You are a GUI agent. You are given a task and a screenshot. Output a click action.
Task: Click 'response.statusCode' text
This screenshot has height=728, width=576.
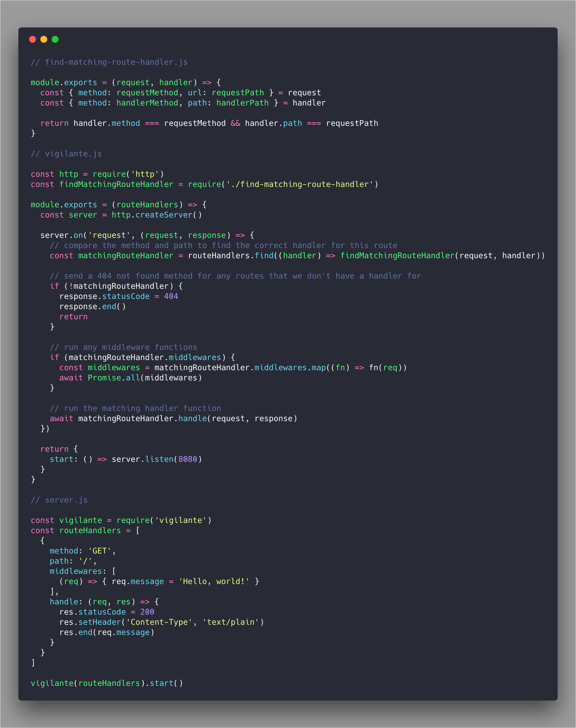click(105, 296)
